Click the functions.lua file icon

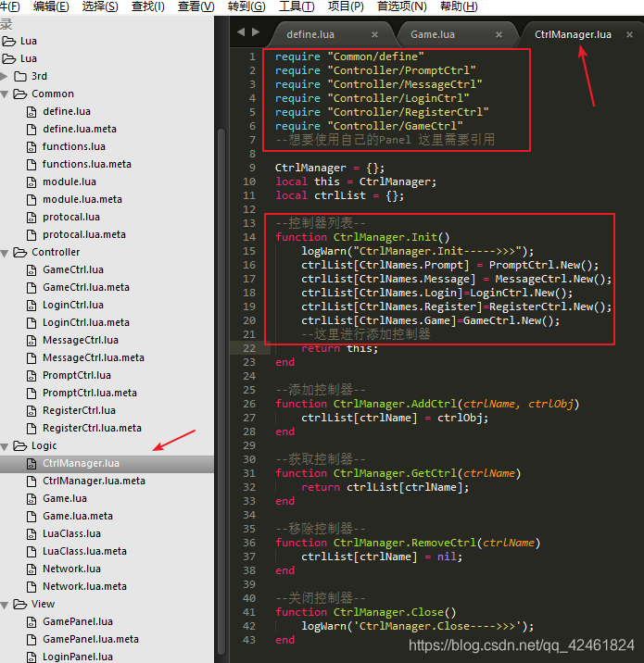[x=32, y=146]
